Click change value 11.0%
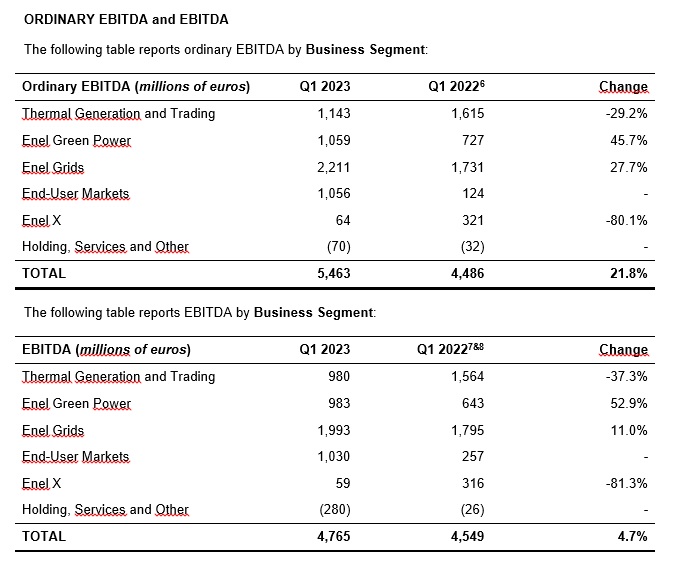The height and width of the screenshot is (565, 679). [x=629, y=430]
